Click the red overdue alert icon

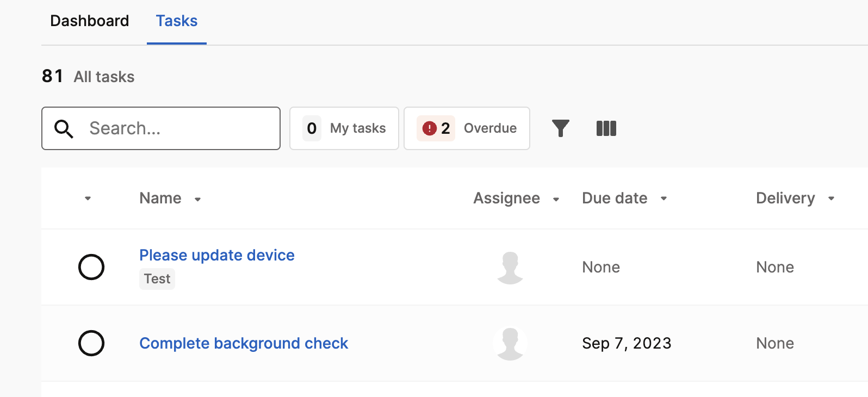pos(430,128)
